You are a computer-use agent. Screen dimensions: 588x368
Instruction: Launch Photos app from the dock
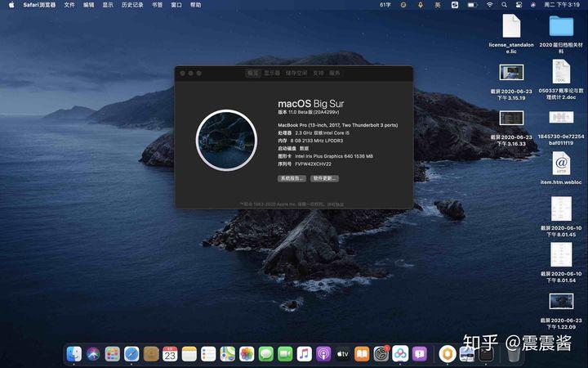[247, 353]
